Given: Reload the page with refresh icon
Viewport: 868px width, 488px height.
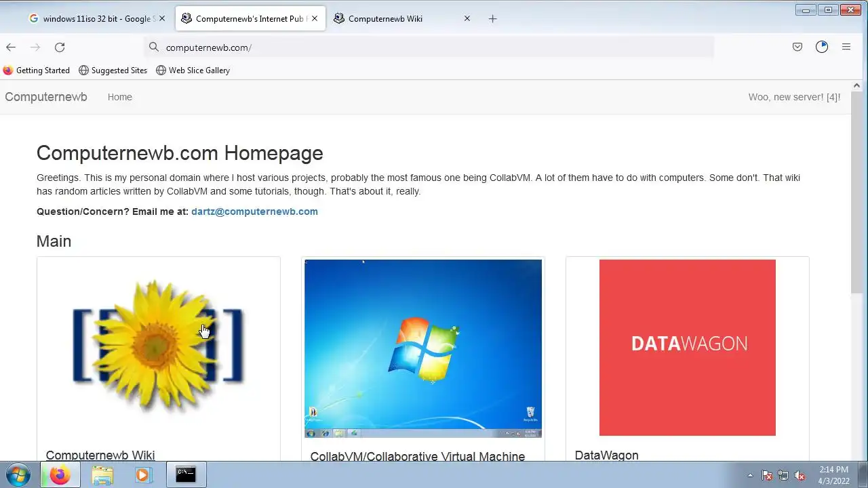Looking at the screenshot, I should 60,47.
